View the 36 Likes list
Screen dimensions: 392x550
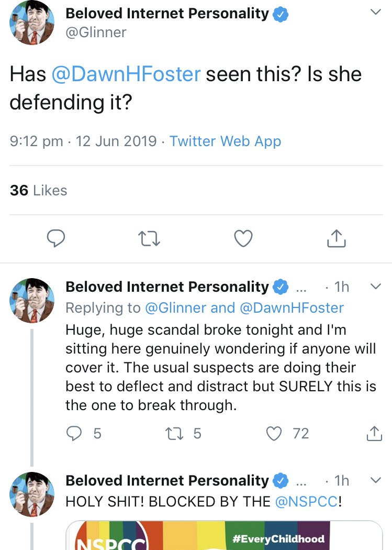(x=39, y=190)
